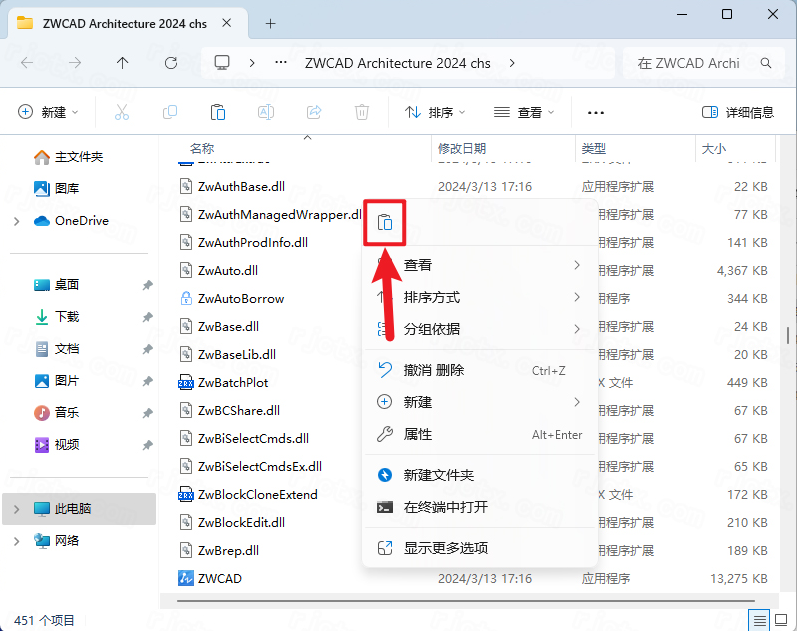Select 属性 from the context menu
Viewport: 797px width, 631px height.
pyautogui.click(x=418, y=434)
